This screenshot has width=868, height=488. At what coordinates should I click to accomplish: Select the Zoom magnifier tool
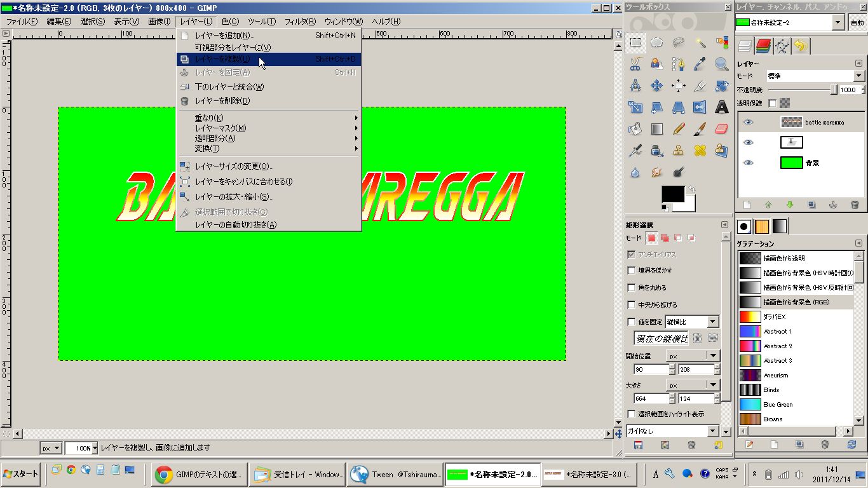(721, 64)
